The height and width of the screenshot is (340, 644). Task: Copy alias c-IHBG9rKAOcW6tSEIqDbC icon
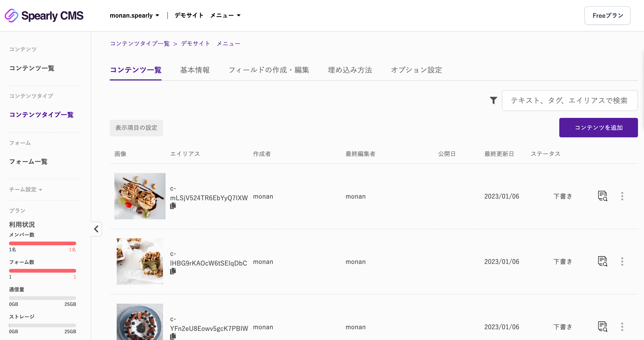tap(173, 271)
